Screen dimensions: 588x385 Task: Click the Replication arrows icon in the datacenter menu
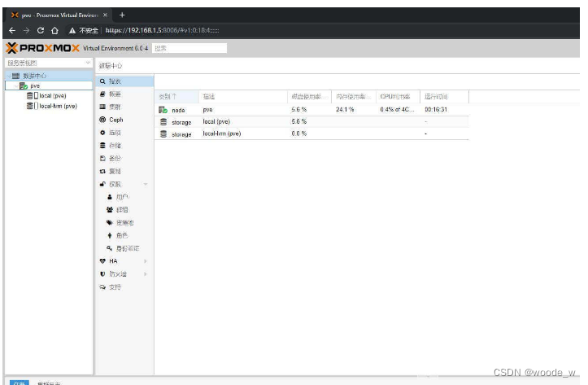click(x=102, y=172)
